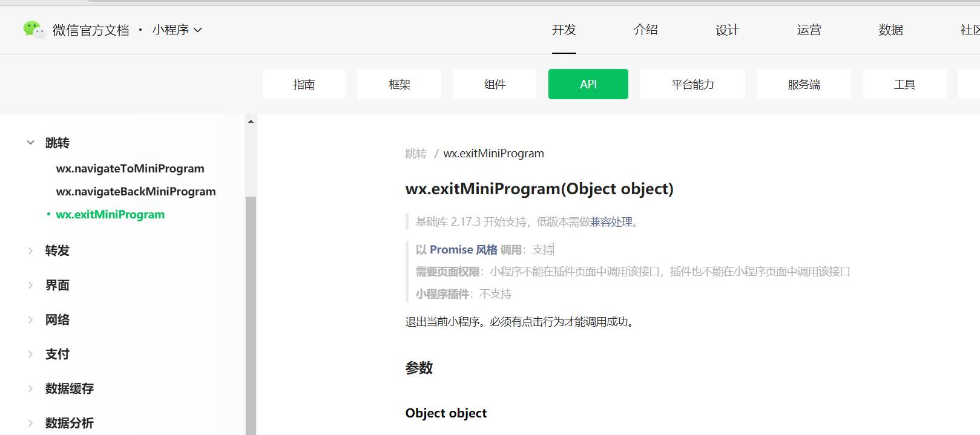Screen dimensions: 980x435
Task: Select the 服务端 sub-navigation button
Action: click(804, 84)
